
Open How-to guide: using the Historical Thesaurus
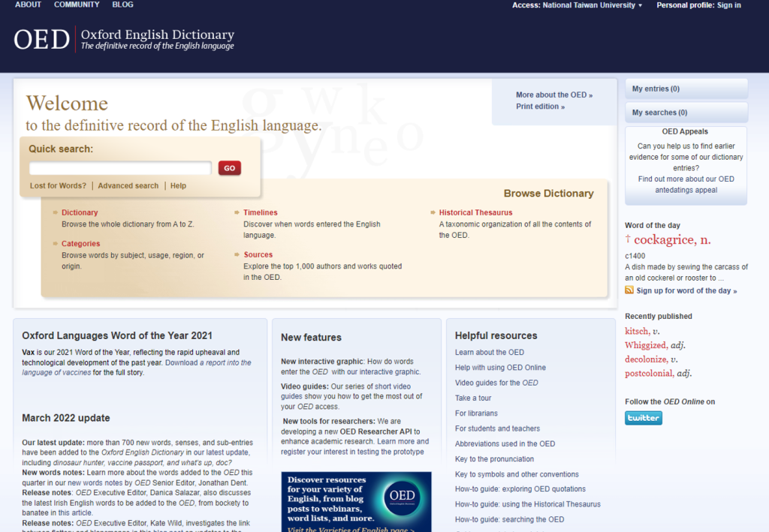pyautogui.click(x=528, y=504)
